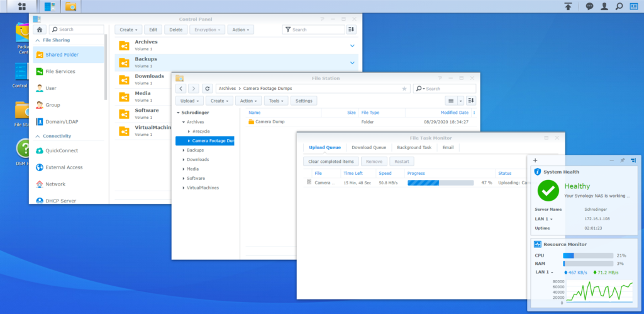
Task: Collapse the File Sharing section
Action: [38, 40]
